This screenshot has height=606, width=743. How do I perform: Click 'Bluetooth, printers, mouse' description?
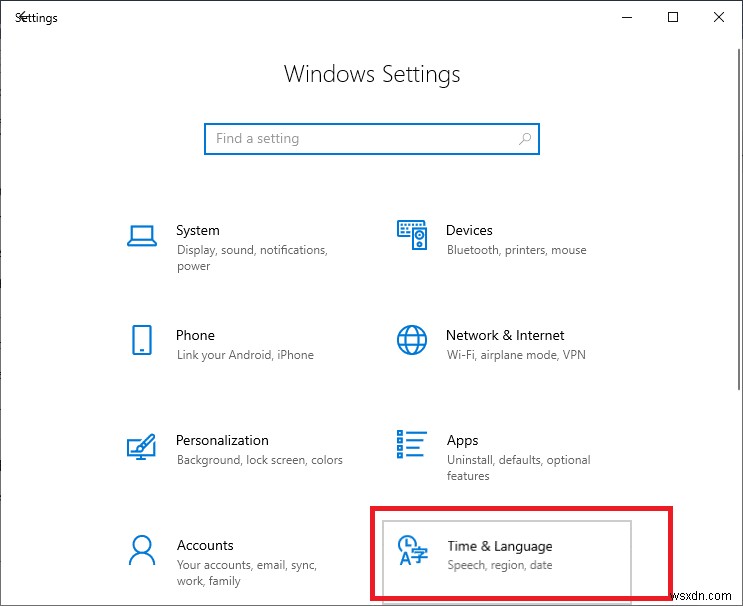[x=516, y=250]
